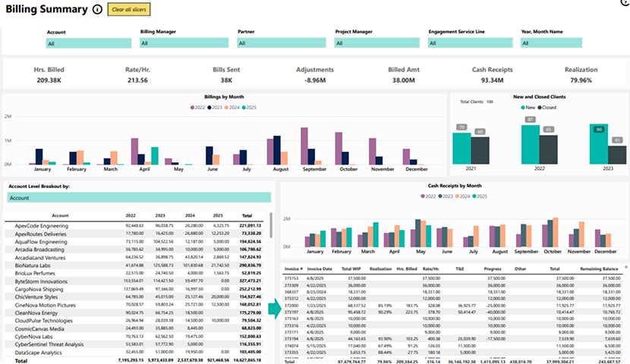Select the Account Level Breakout field selector
The image size is (630, 364).
139,197
